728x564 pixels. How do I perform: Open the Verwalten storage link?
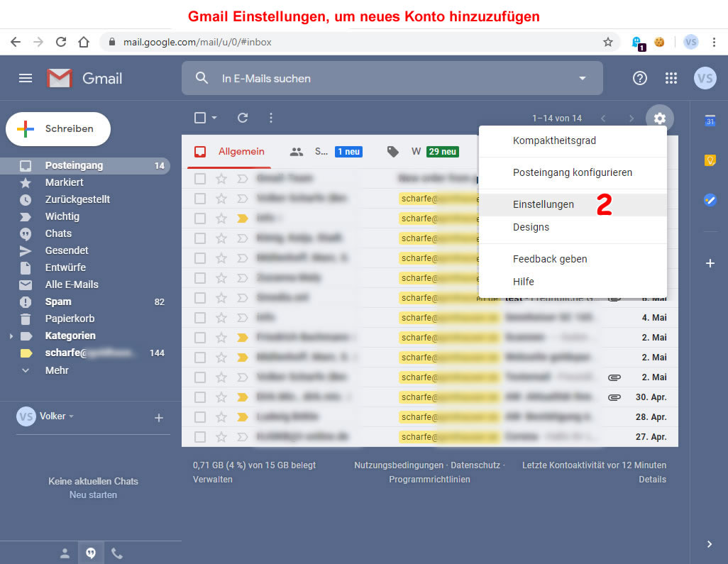pos(213,480)
